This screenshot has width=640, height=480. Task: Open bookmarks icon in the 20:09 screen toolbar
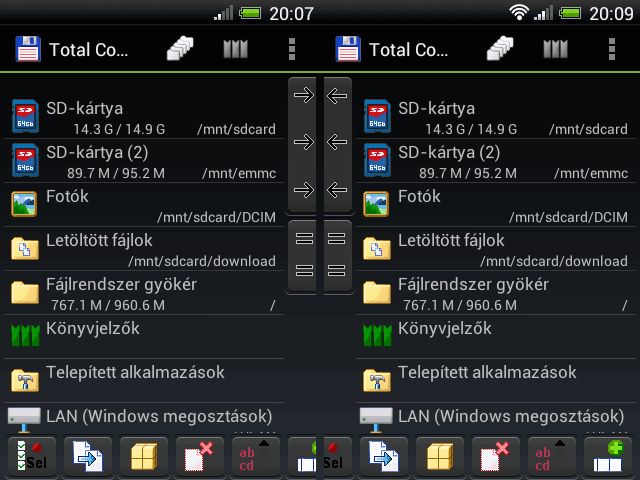coord(556,49)
